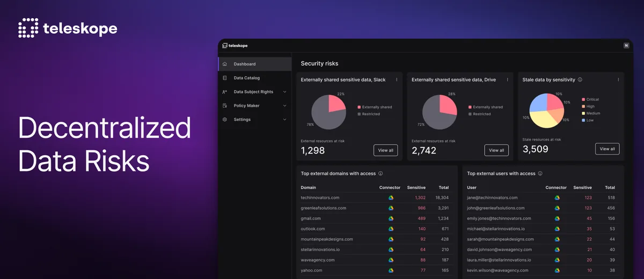Select user kevin.wilson@waveagency.com
The width and height of the screenshot is (644, 279).
[x=497, y=270]
